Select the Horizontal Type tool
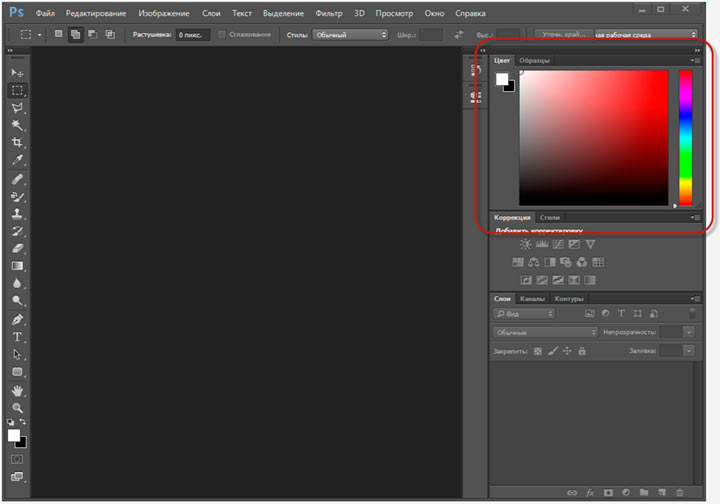 (17, 337)
